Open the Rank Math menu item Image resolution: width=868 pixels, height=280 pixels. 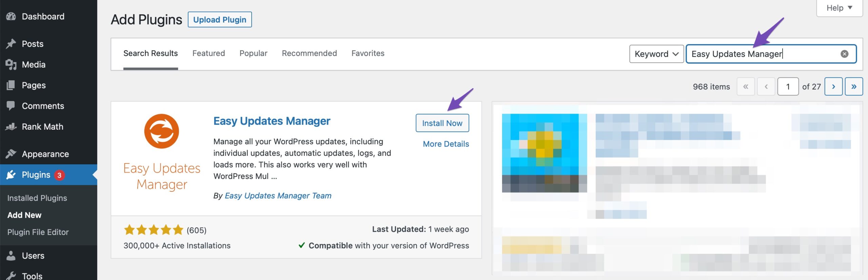point(48,127)
